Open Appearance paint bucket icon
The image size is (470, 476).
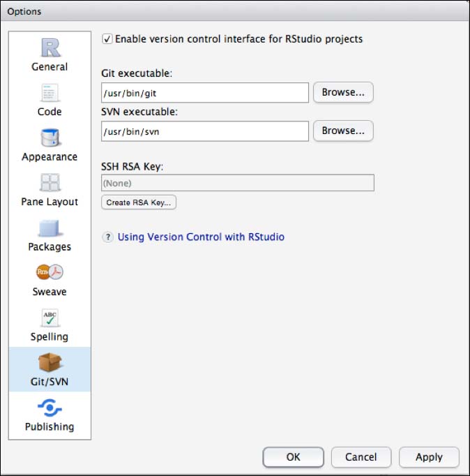(50, 137)
